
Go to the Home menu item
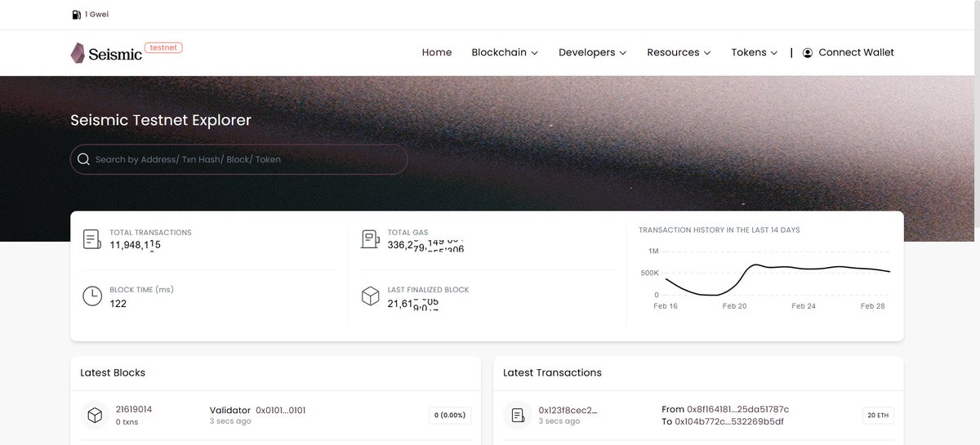[437, 52]
